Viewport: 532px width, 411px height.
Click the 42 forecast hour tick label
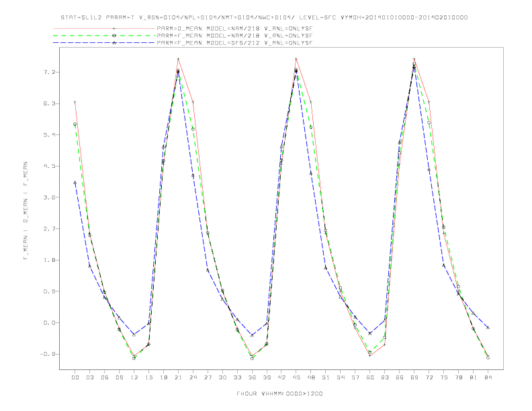(x=281, y=377)
